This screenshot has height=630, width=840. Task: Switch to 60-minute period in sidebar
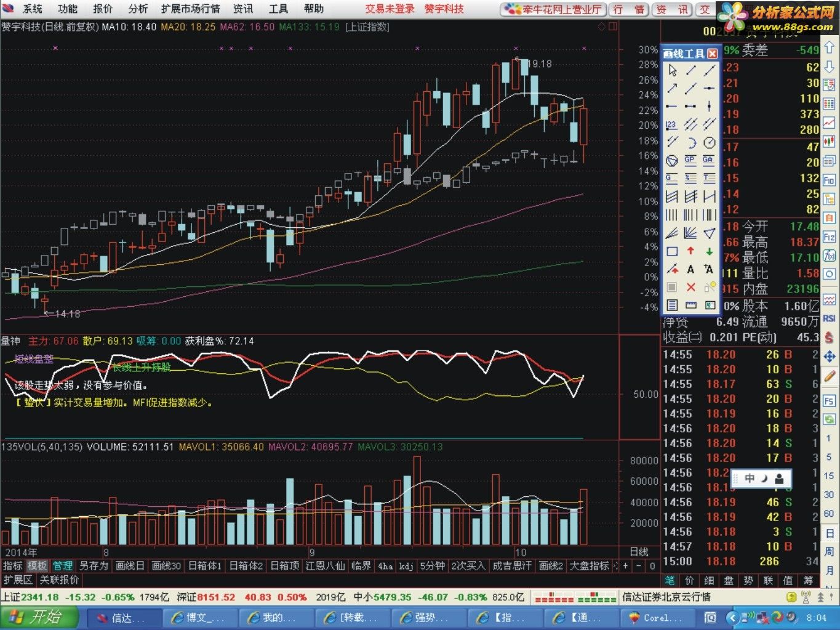click(829, 514)
